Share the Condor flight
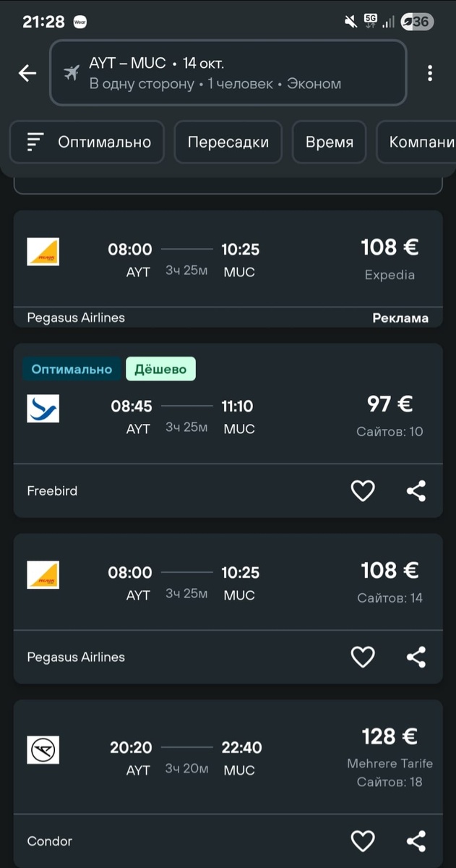Screen dimensions: 456x868 416,841
